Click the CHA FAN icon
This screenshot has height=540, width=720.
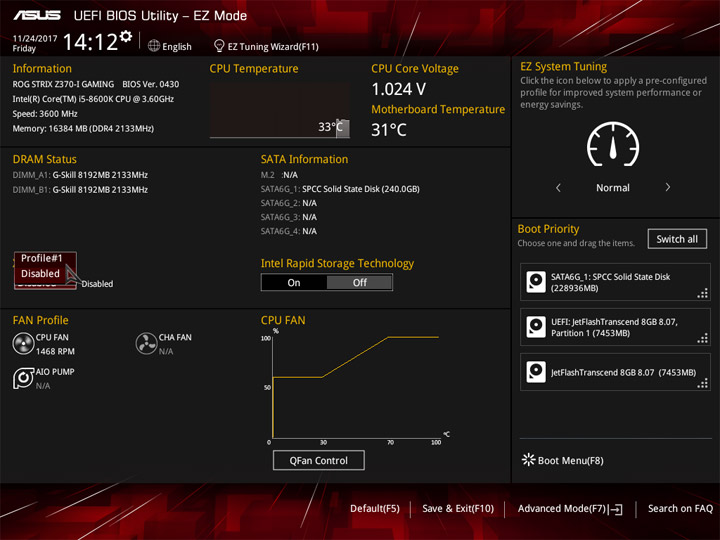pos(146,343)
